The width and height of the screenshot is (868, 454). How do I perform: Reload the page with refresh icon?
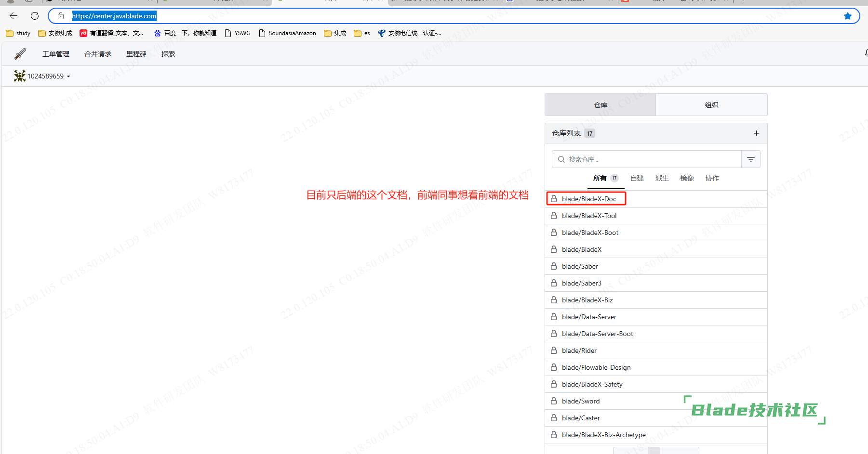click(x=35, y=16)
